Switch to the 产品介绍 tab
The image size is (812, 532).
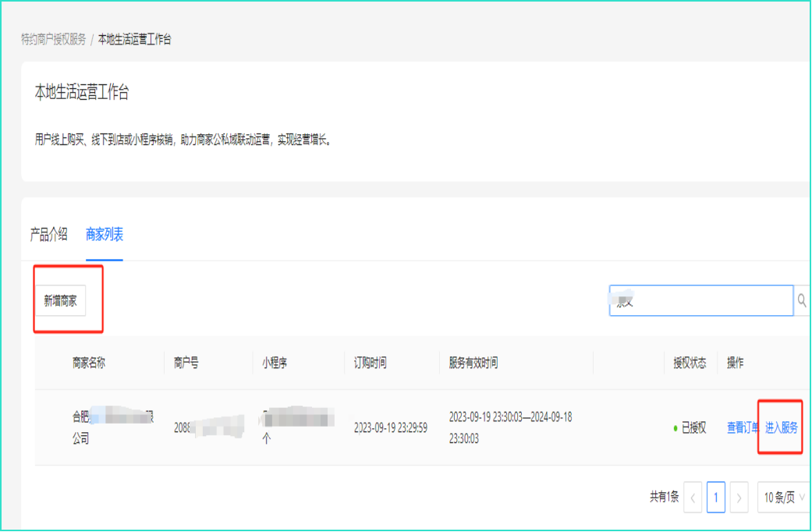(x=48, y=234)
